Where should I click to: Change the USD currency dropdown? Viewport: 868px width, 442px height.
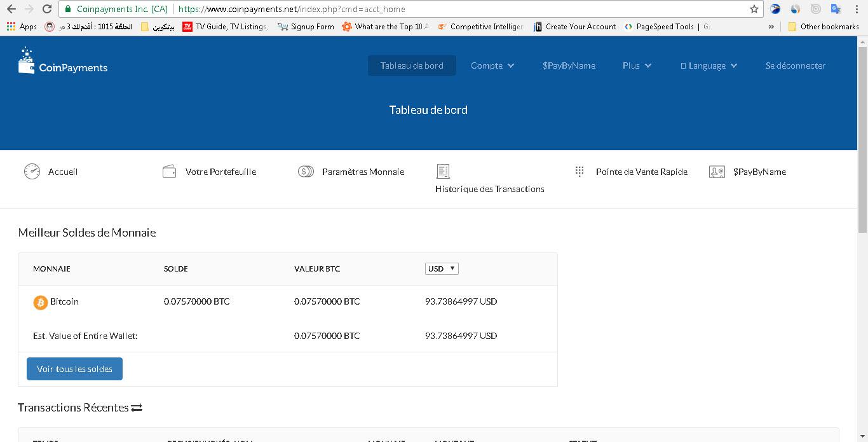click(442, 268)
